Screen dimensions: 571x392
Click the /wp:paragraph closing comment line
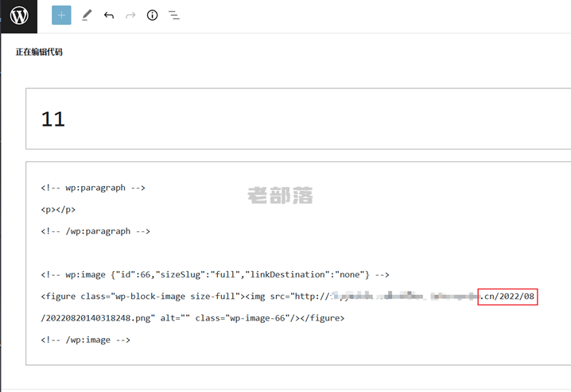coord(95,231)
